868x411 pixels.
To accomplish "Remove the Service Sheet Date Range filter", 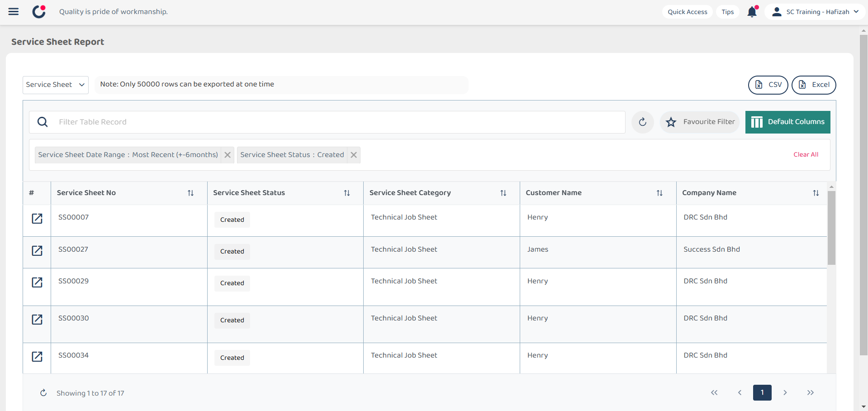I will pyautogui.click(x=228, y=155).
